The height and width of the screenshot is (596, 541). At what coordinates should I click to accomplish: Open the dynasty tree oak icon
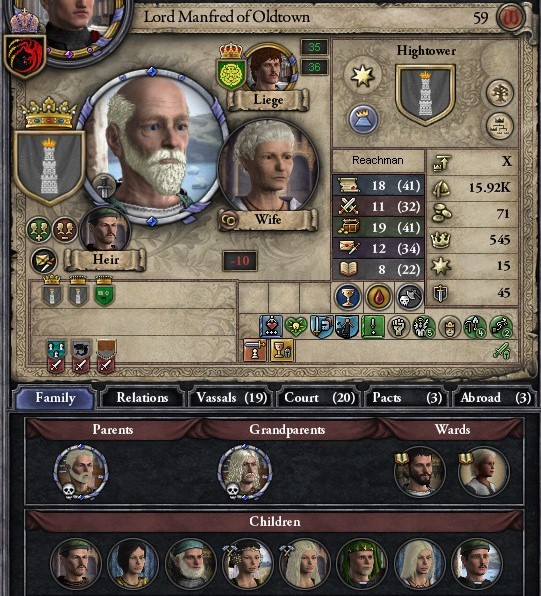(500, 93)
